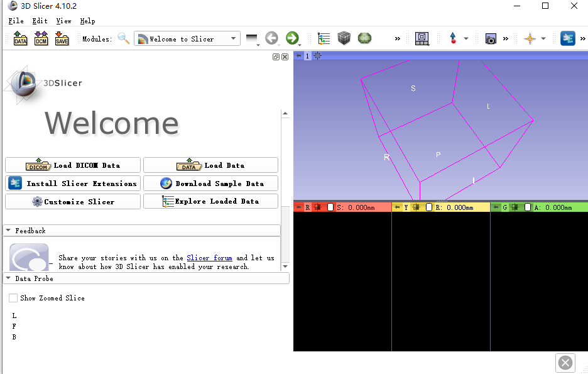Take a screenshot using the camera icon
The height and width of the screenshot is (374, 588).
490,38
